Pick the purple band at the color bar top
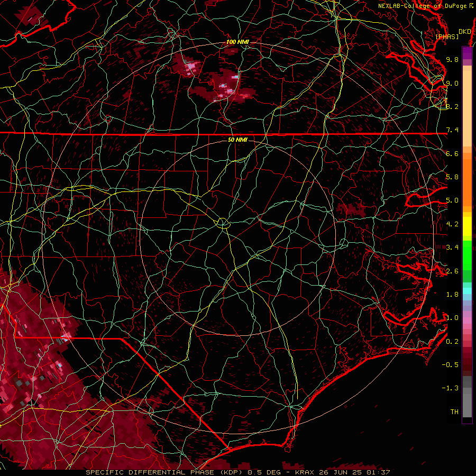This screenshot has width=476, height=476. coord(467,53)
